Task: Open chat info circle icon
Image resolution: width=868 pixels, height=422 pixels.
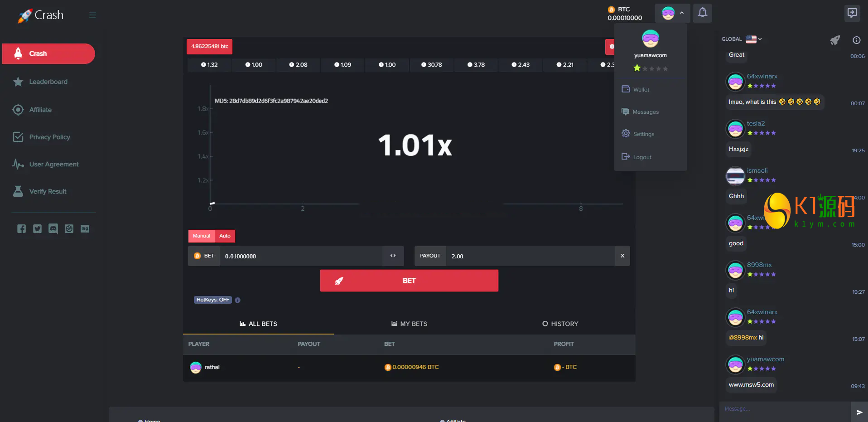Action: (856, 40)
